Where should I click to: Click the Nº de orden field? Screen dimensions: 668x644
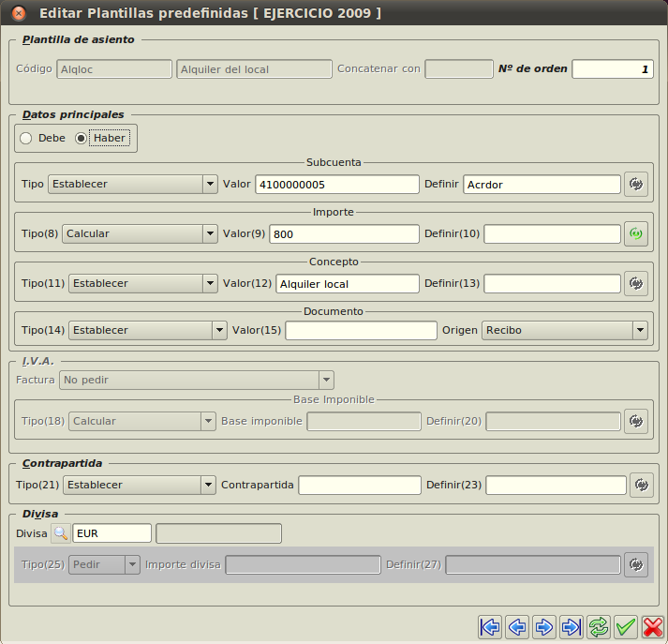click(613, 69)
